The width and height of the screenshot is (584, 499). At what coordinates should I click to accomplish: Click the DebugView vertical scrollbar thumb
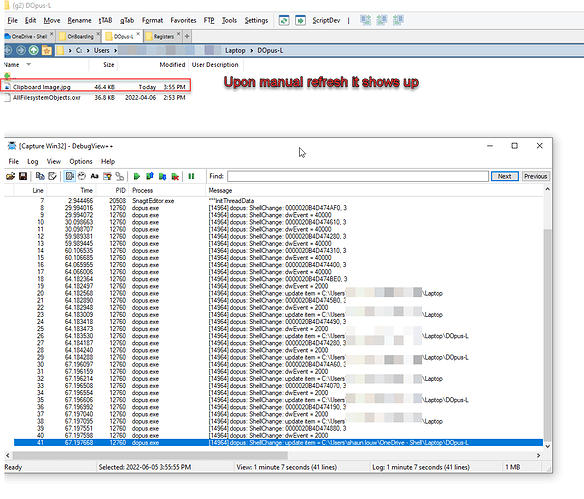[x=547, y=335]
